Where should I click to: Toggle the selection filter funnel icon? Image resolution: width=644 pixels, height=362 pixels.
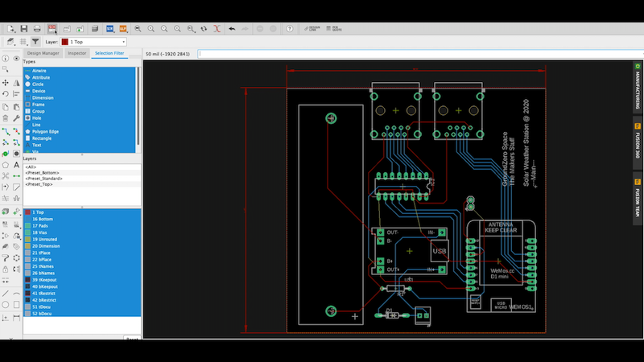(x=36, y=41)
